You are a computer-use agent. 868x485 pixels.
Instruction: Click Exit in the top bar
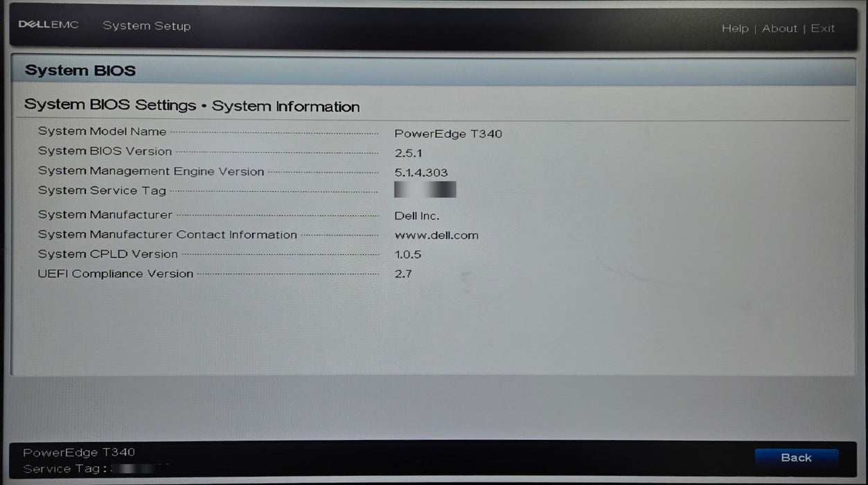[823, 28]
